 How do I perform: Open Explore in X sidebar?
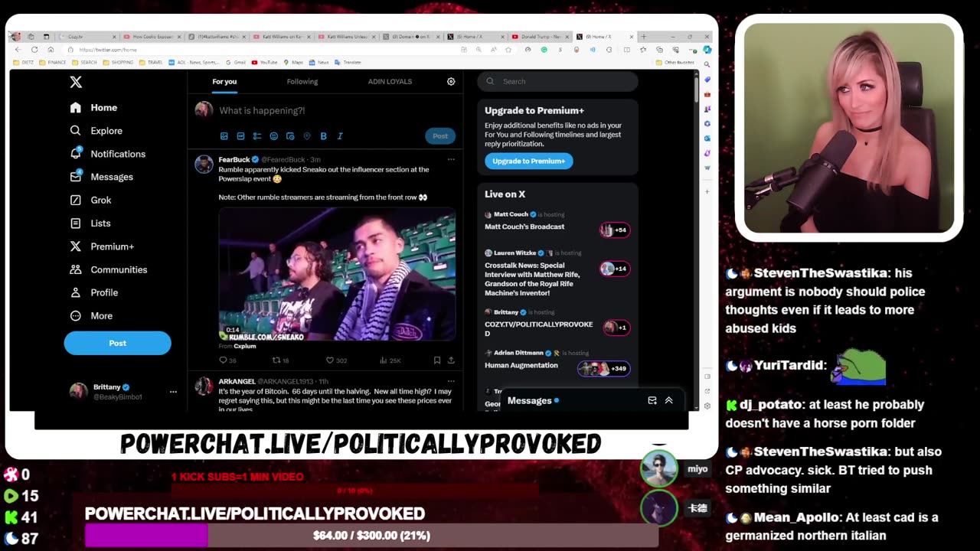(x=96, y=131)
